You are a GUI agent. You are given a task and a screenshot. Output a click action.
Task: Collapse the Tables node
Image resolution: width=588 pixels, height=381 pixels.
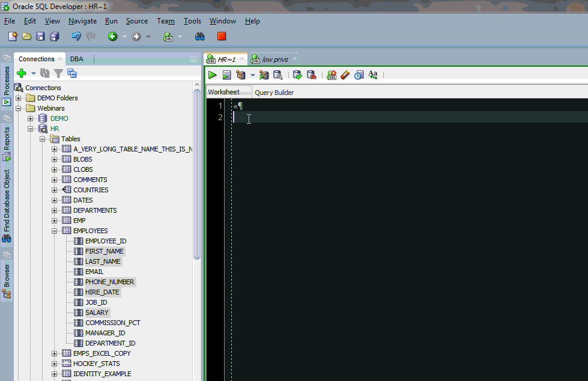point(43,139)
